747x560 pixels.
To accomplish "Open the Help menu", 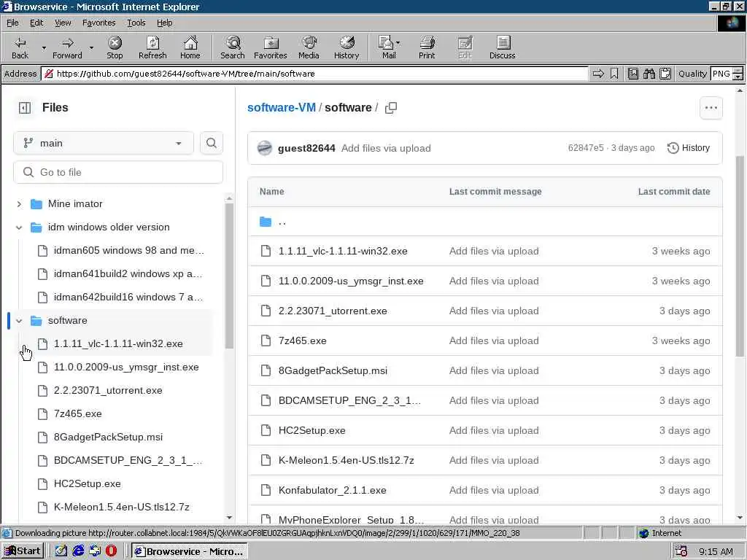I will pyautogui.click(x=164, y=23).
